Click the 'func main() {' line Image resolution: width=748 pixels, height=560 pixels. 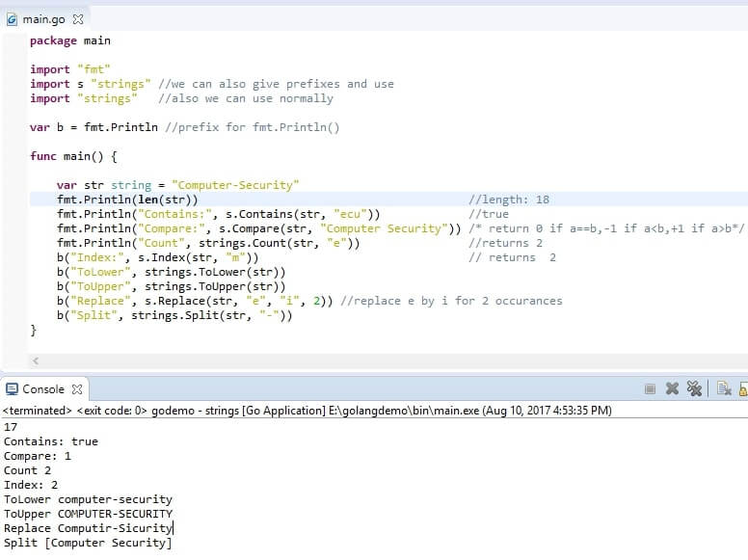(x=73, y=156)
